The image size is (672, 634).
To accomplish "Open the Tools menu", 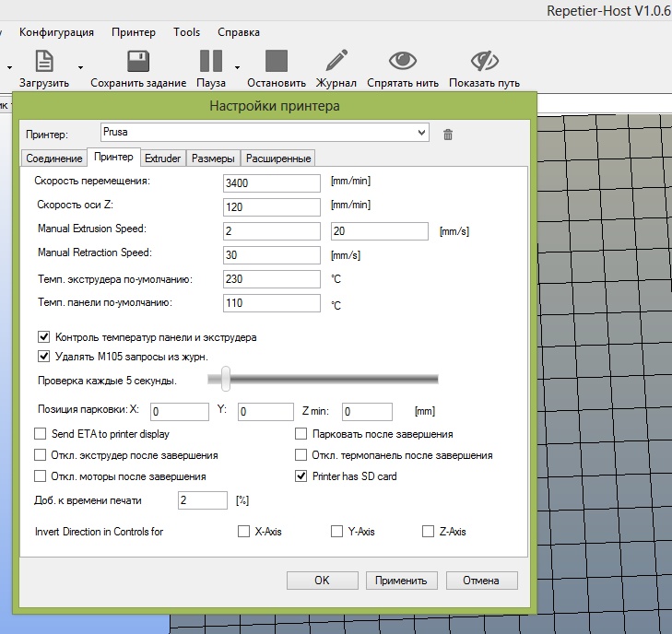I will [x=186, y=32].
